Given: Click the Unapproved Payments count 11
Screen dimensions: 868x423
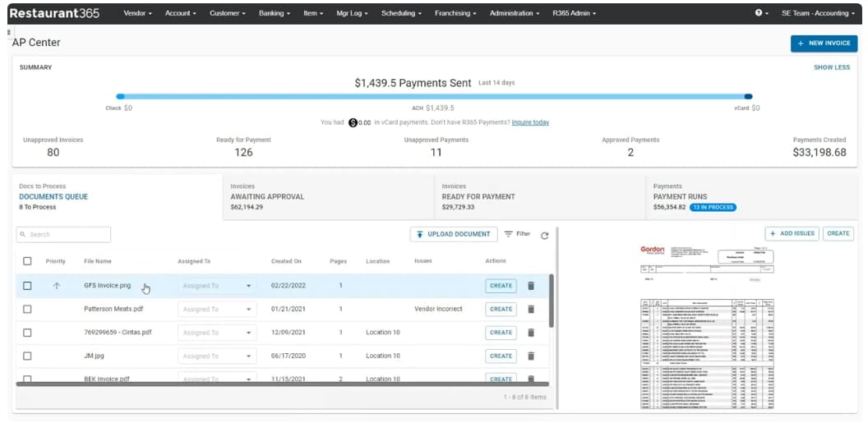Looking at the screenshot, I should (436, 152).
